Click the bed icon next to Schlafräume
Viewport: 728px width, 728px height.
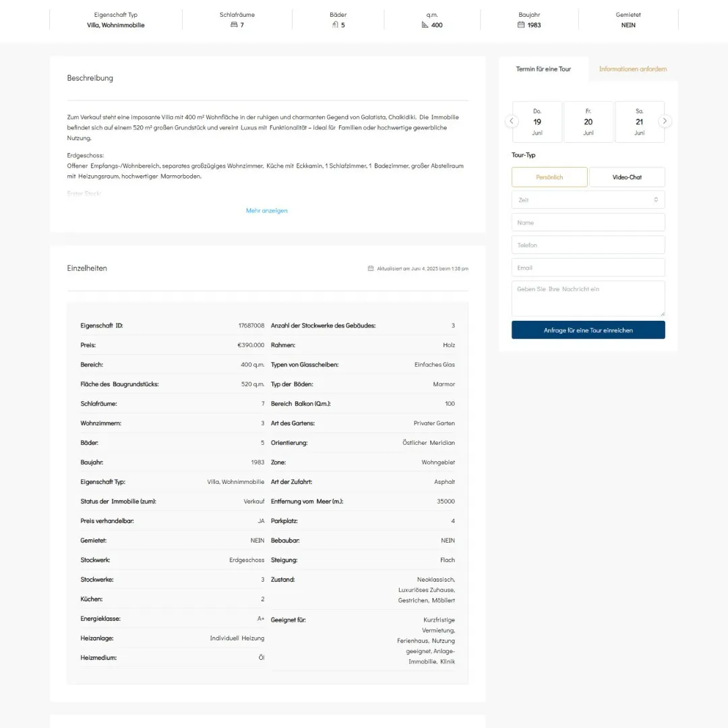[x=234, y=25]
